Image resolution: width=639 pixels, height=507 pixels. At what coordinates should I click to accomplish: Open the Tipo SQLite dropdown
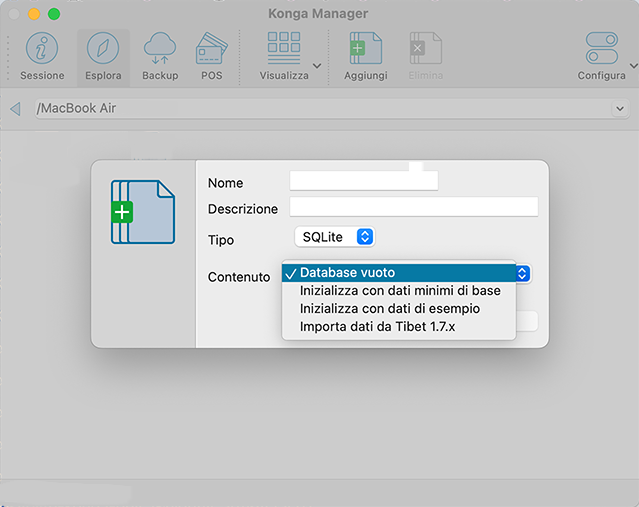[335, 237]
